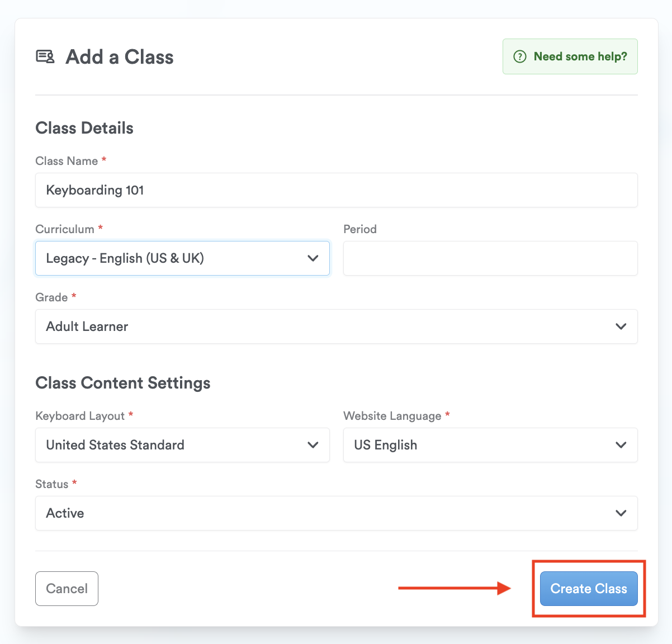The width and height of the screenshot is (672, 644).
Task: Click the Status field chevron arrow
Action: [621, 513]
